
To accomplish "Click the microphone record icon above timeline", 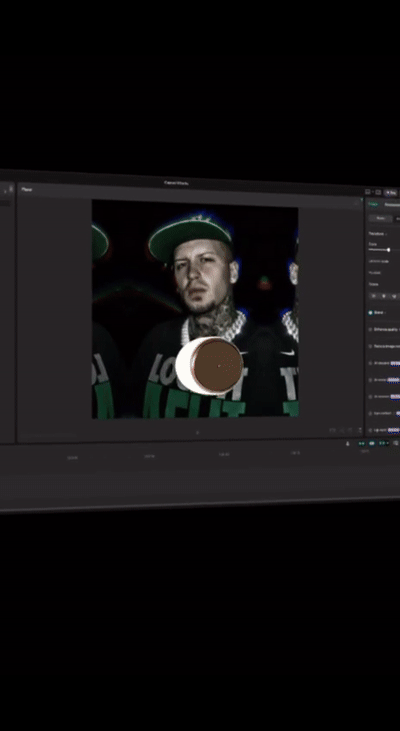I will tap(347, 443).
